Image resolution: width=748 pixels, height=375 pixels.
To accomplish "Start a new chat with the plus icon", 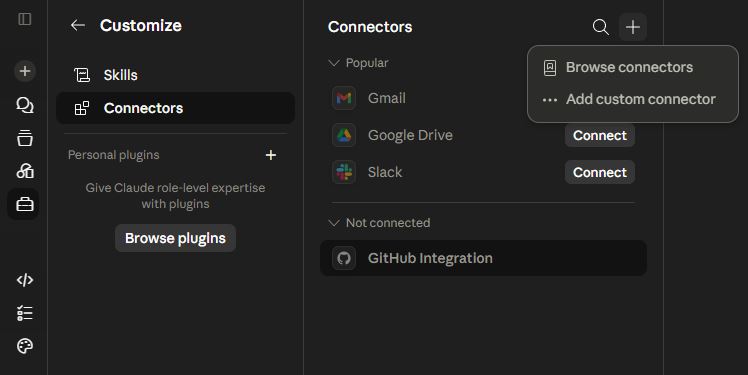I will pos(24,71).
